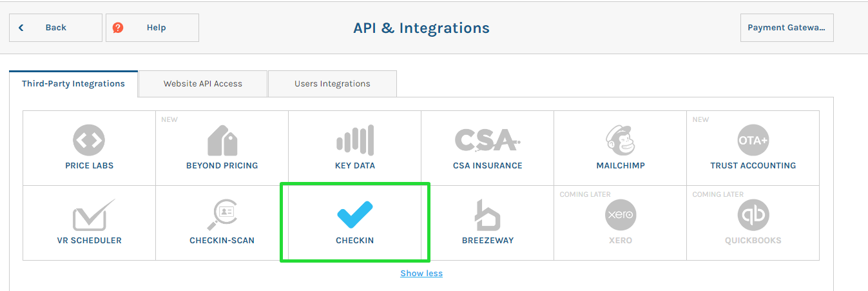This screenshot has width=868, height=291.
Task: Go back using the Back button
Action: 55,28
